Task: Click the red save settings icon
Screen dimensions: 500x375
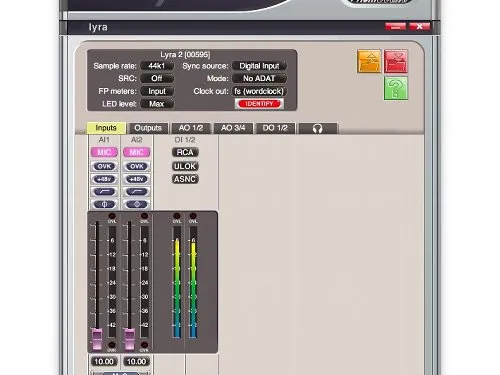Action: [x=396, y=61]
